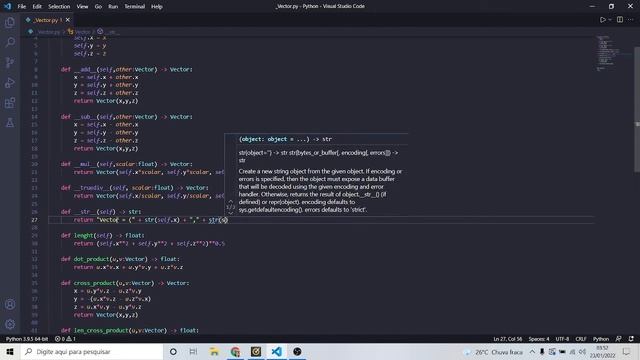Show previous signature in hint popup
The image size is (640, 360).
[x=231, y=201]
